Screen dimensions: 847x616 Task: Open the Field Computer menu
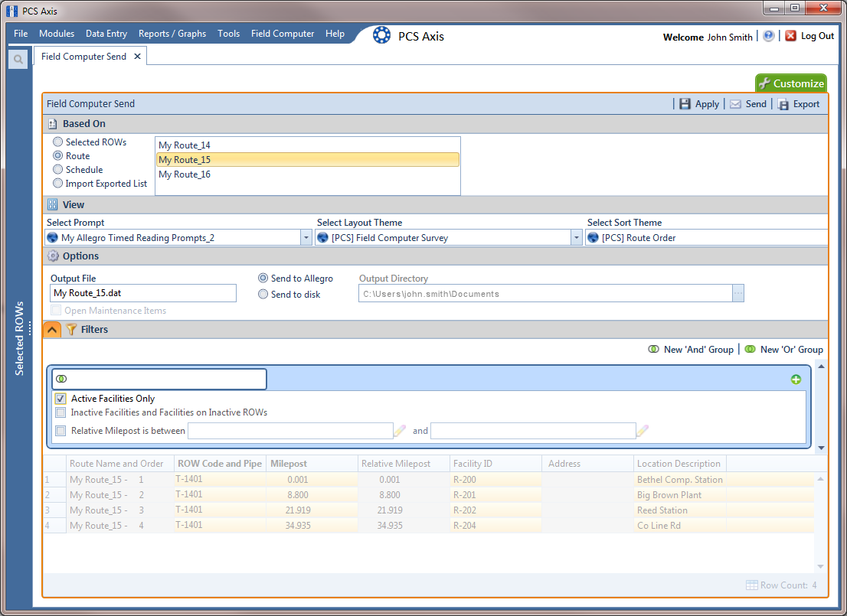(283, 34)
